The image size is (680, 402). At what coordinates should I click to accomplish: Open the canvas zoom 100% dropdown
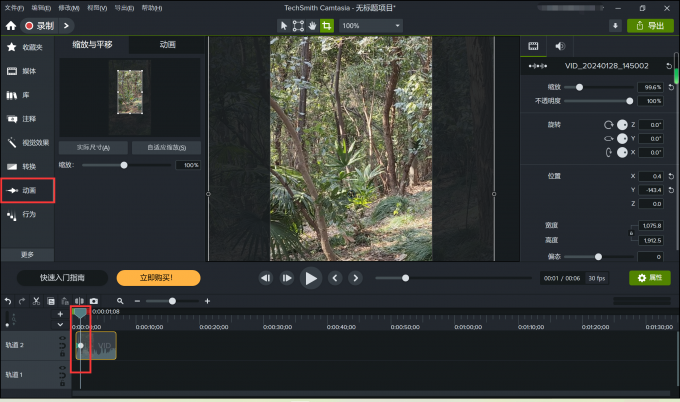click(371, 25)
